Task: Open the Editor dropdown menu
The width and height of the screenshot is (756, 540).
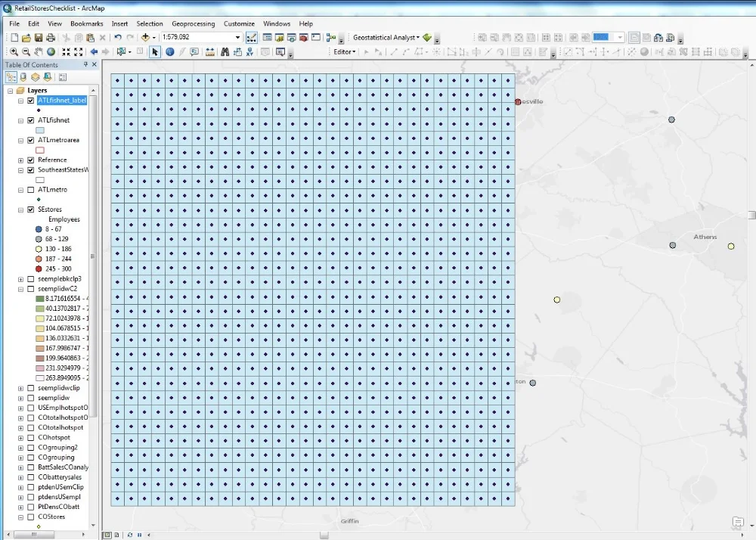Action: (x=344, y=51)
